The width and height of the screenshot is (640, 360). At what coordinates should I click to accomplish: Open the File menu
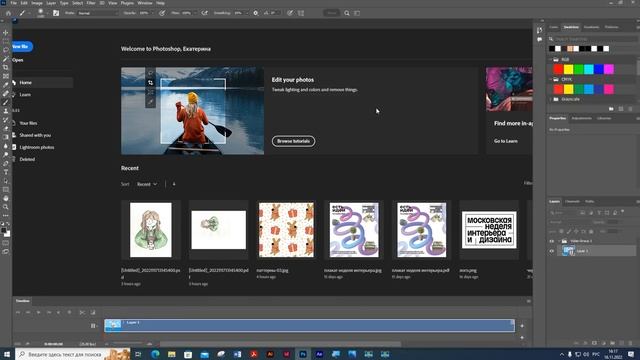coord(13,3)
